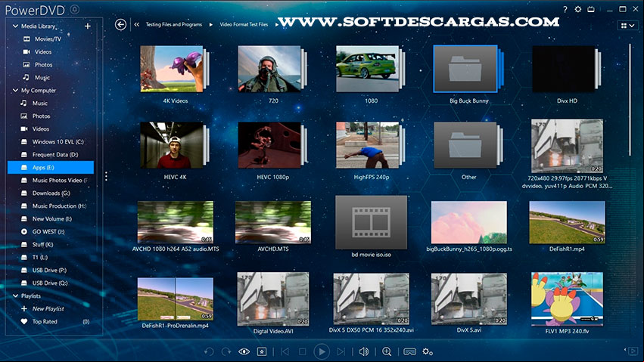Open the zoom magnifier icon
644x362 pixels.
click(387, 351)
